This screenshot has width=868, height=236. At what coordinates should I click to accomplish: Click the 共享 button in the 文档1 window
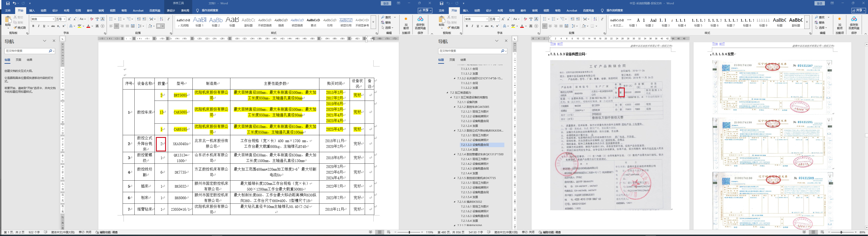(x=425, y=10)
